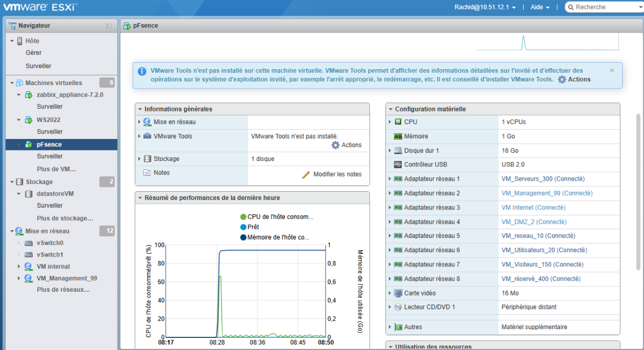Image resolution: width=644 pixels, height=350 pixels.
Task: Collapse the Informations générales panel
Action: (x=140, y=109)
